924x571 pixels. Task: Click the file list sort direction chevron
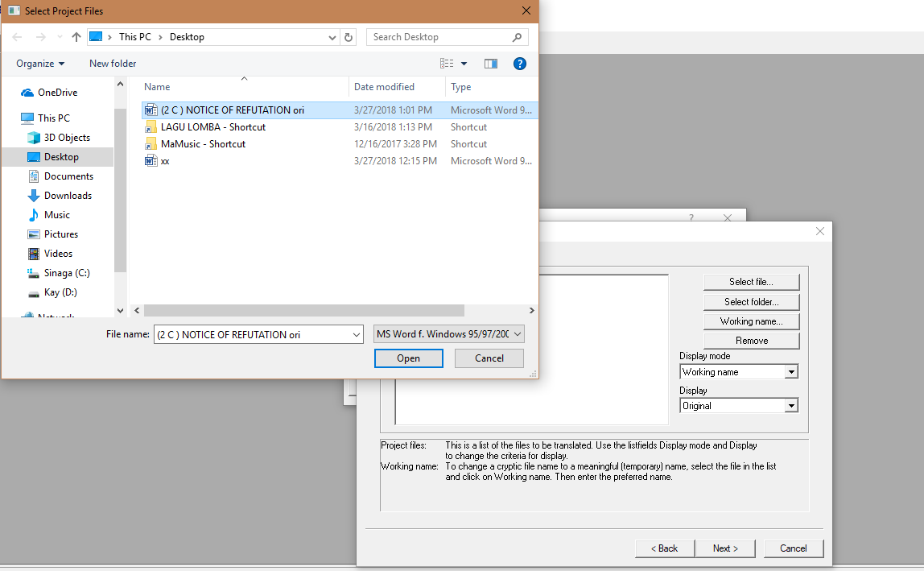point(244,78)
